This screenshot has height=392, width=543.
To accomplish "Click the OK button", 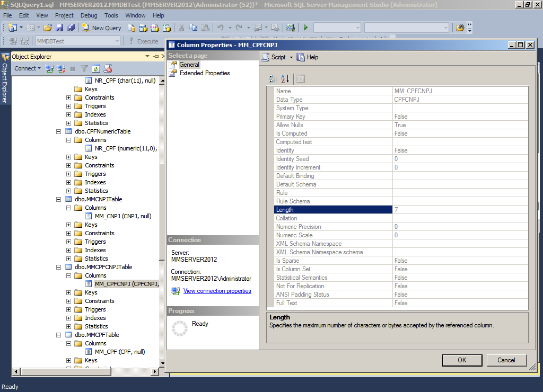I will (x=461, y=360).
